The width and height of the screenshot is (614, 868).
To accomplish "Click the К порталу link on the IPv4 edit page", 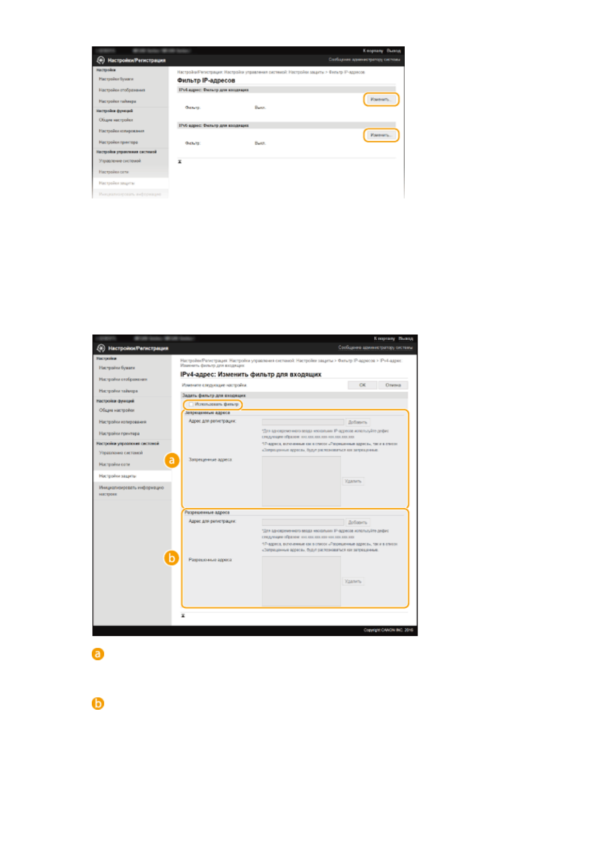I will tap(384, 339).
